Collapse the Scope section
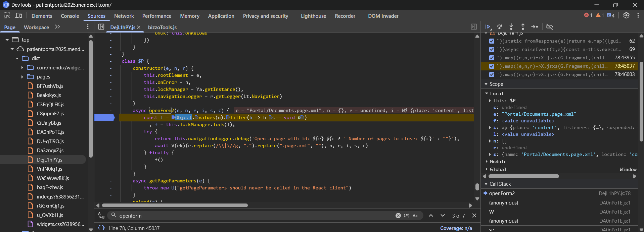The image size is (644, 232). coord(486,84)
